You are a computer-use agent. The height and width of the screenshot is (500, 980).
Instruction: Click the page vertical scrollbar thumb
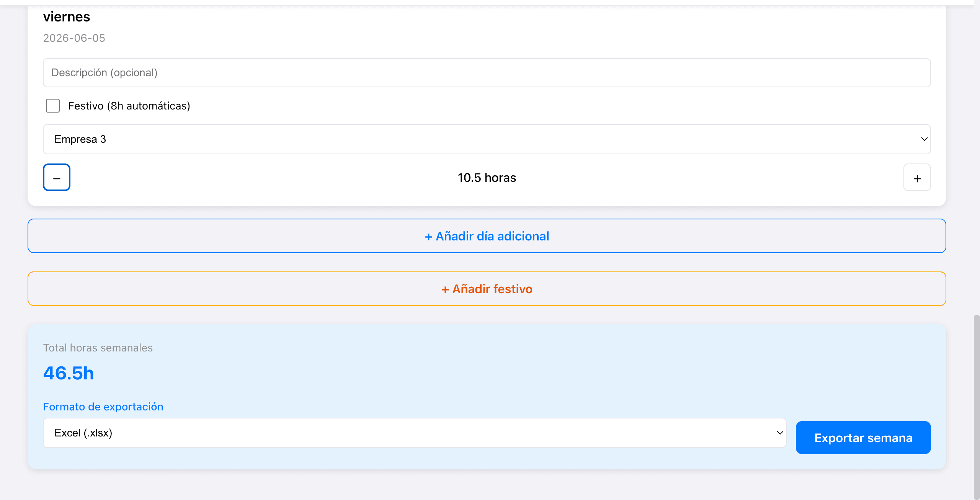(977, 407)
